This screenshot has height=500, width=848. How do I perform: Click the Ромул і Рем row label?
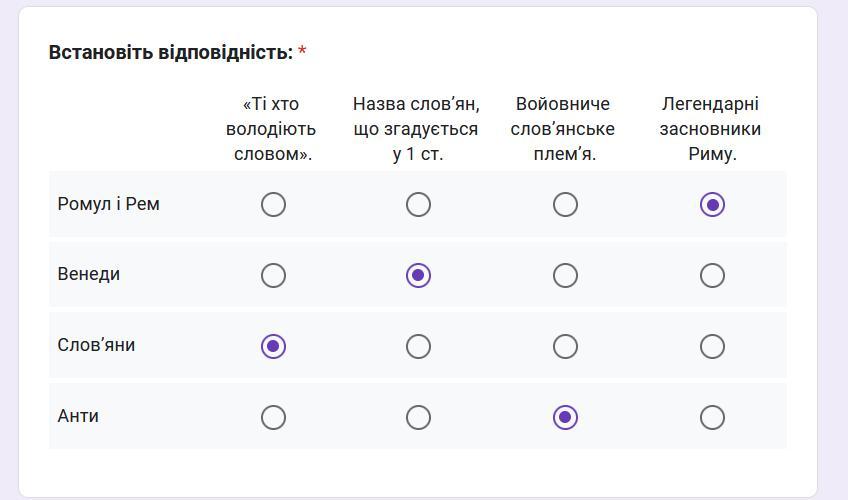(109, 205)
